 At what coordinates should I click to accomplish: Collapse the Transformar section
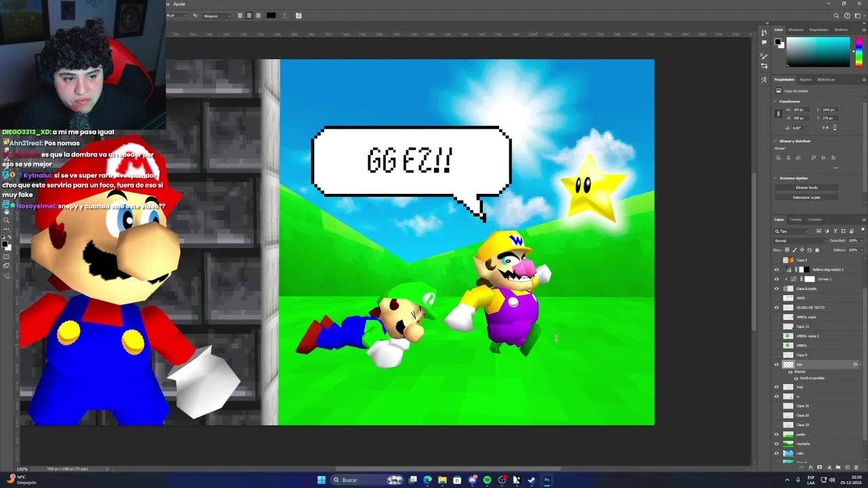pos(775,102)
